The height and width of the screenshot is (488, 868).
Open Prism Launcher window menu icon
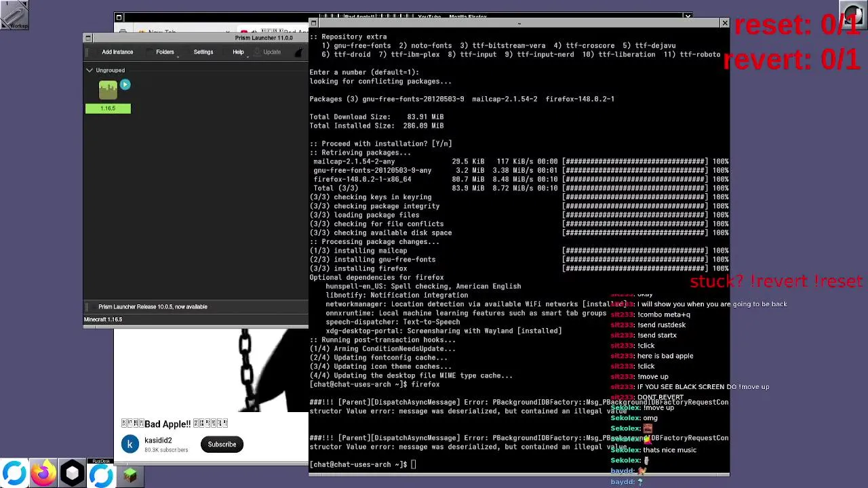pos(87,38)
